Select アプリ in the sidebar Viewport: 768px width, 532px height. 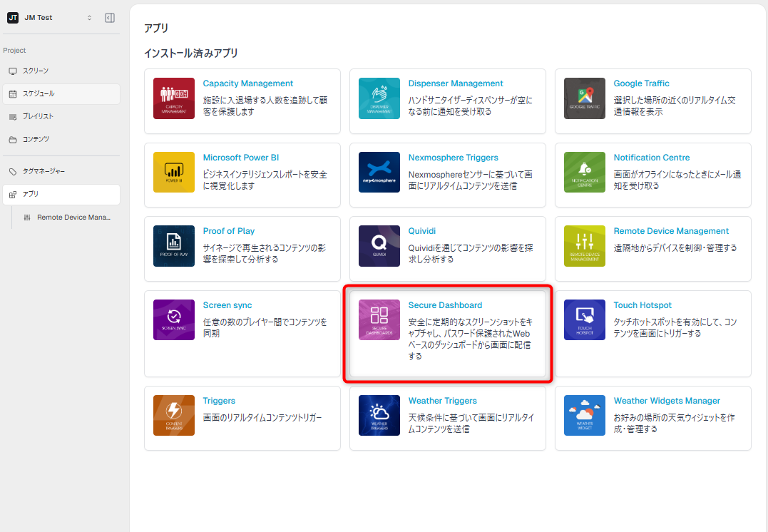click(61, 195)
